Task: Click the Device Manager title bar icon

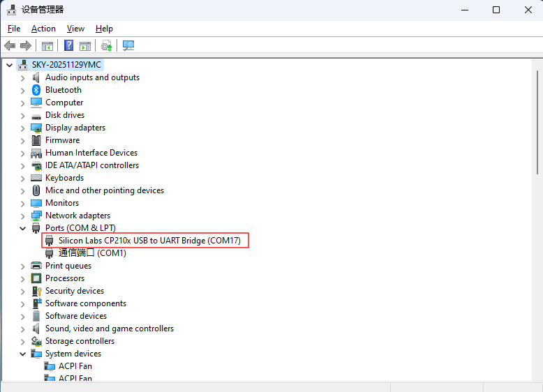Action: (x=11, y=10)
